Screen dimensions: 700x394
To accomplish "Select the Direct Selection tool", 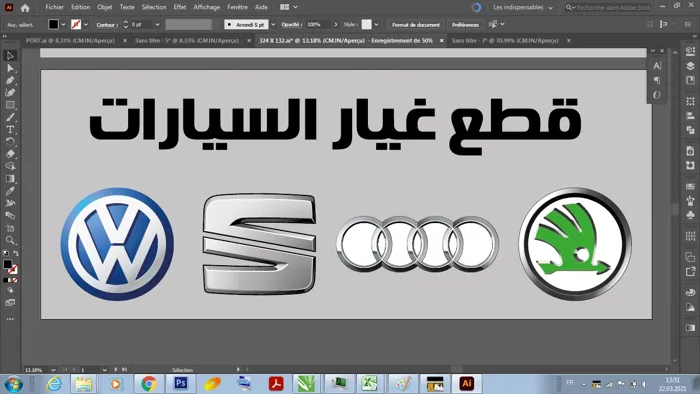I will pyautogui.click(x=10, y=68).
